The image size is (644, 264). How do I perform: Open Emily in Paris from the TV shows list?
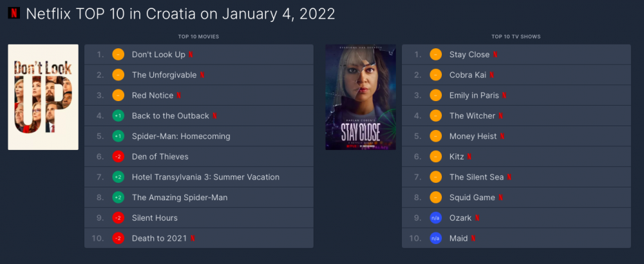tap(474, 95)
